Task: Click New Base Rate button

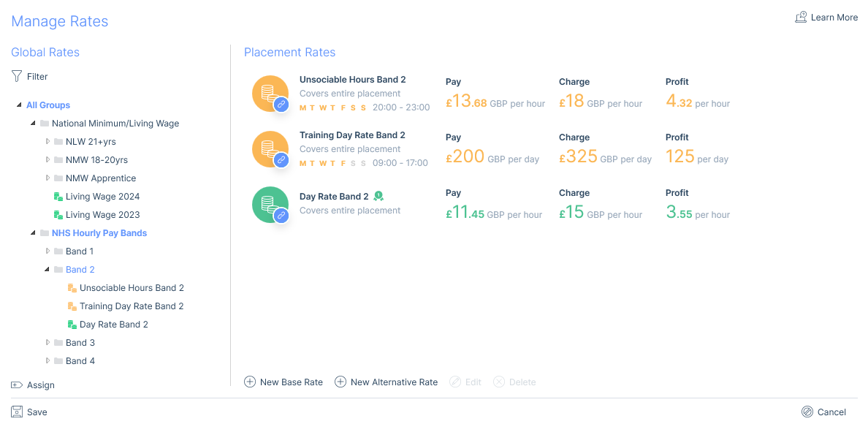Action: 283,382
